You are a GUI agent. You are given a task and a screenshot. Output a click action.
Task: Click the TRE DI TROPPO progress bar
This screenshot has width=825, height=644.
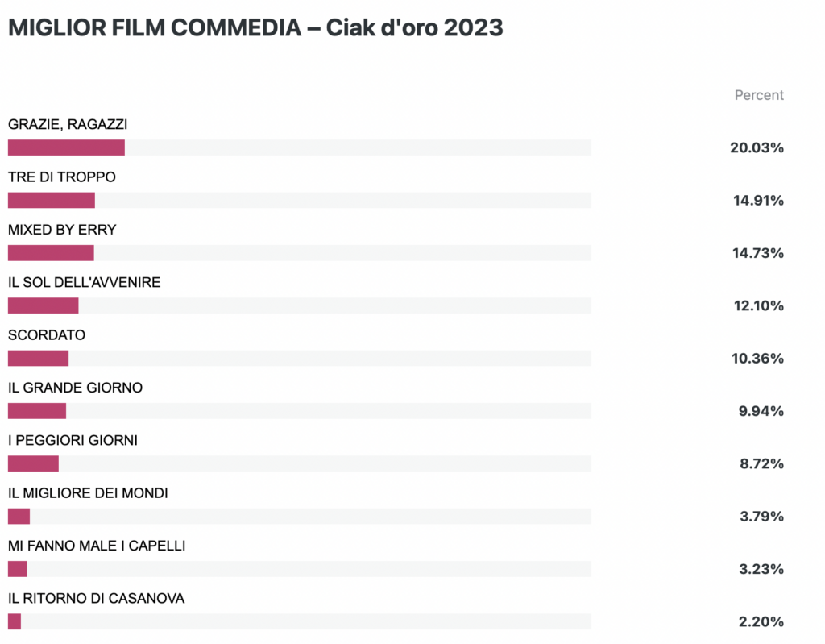tap(300, 200)
